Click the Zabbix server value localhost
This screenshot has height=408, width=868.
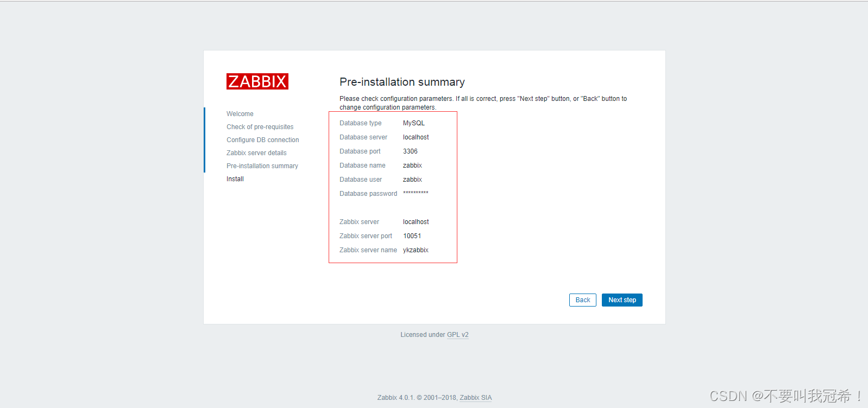(x=416, y=222)
